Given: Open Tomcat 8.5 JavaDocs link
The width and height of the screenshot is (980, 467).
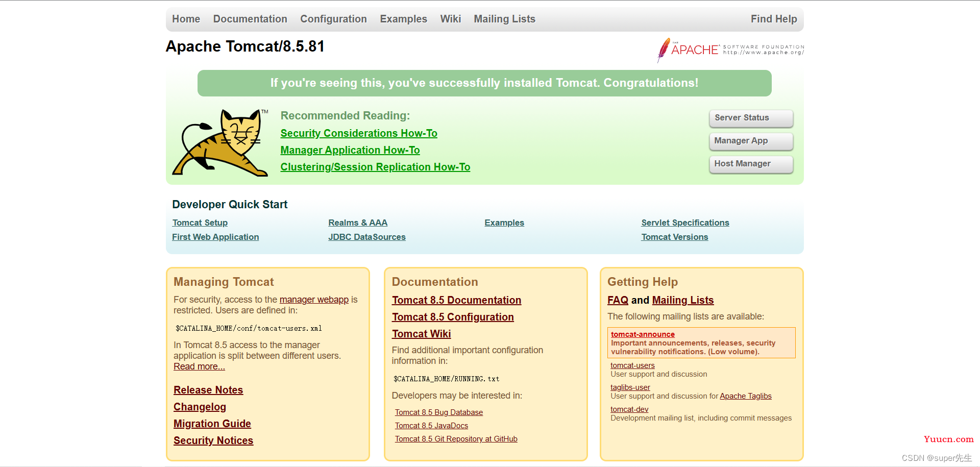Looking at the screenshot, I should pyautogui.click(x=431, y=426).
